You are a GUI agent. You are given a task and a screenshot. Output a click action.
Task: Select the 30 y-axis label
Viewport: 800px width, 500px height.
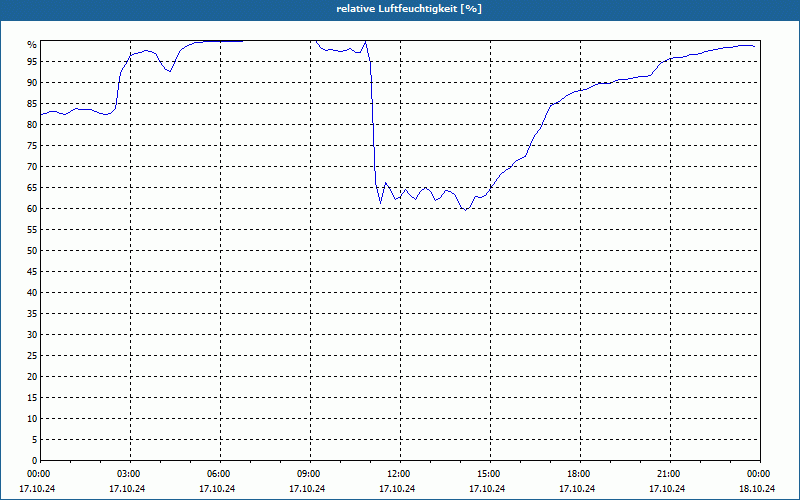coord(32,335)
